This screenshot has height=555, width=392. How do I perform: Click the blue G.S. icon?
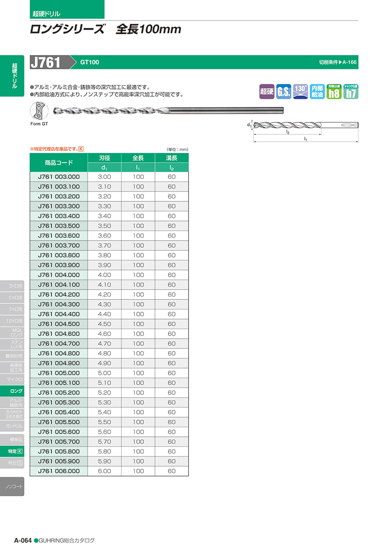click(284, 92)
